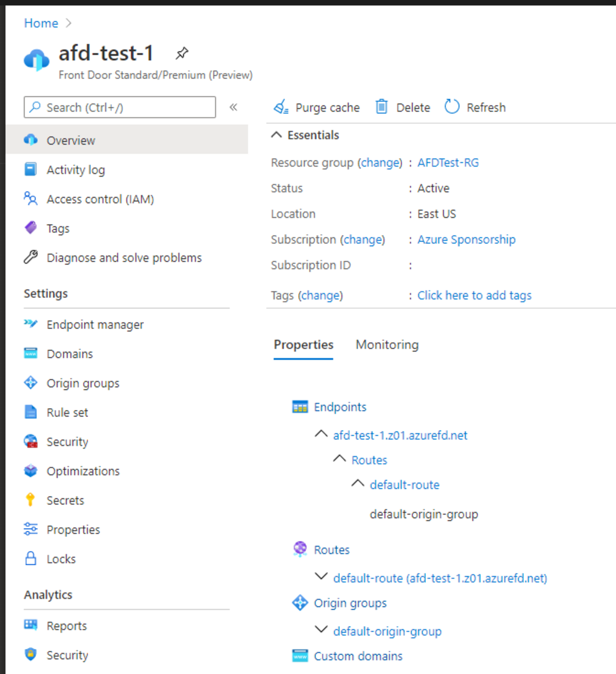Open Endpoint manager from sidebar
Image resolution: width=616 pixels, height=674 pixels.
tap(95, 325)
